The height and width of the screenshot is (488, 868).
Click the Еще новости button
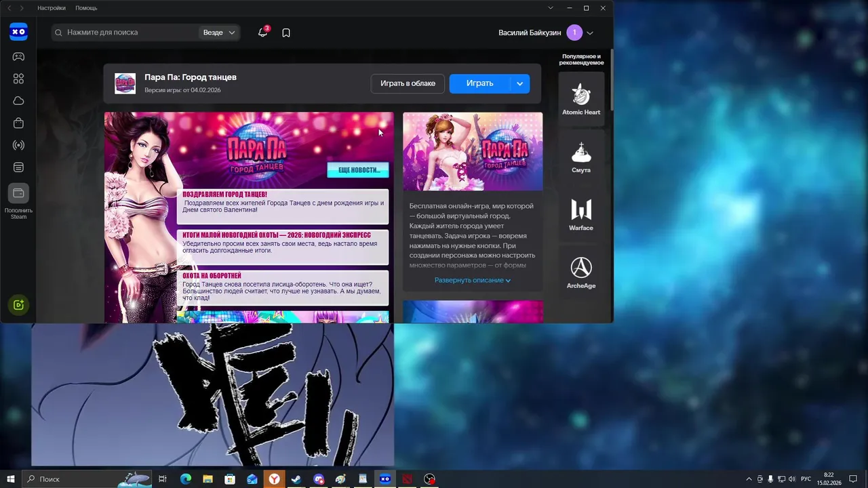click(x=358, y=169)
